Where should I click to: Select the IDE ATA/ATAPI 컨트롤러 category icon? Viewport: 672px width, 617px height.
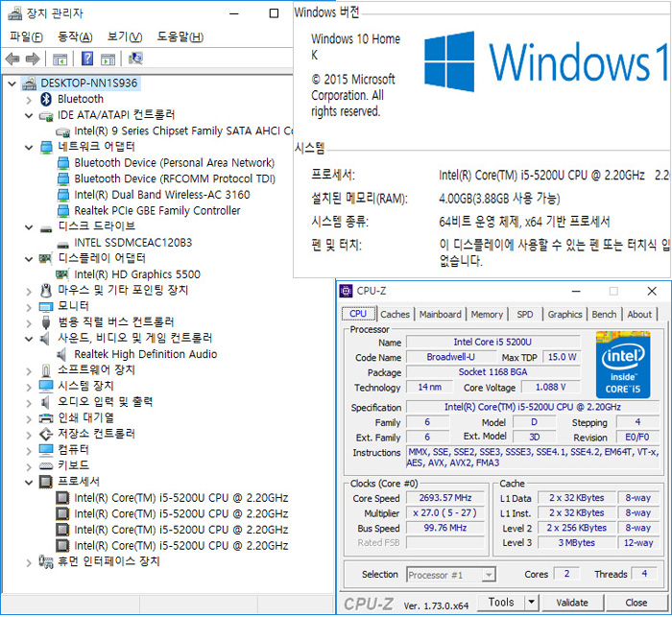46,116
